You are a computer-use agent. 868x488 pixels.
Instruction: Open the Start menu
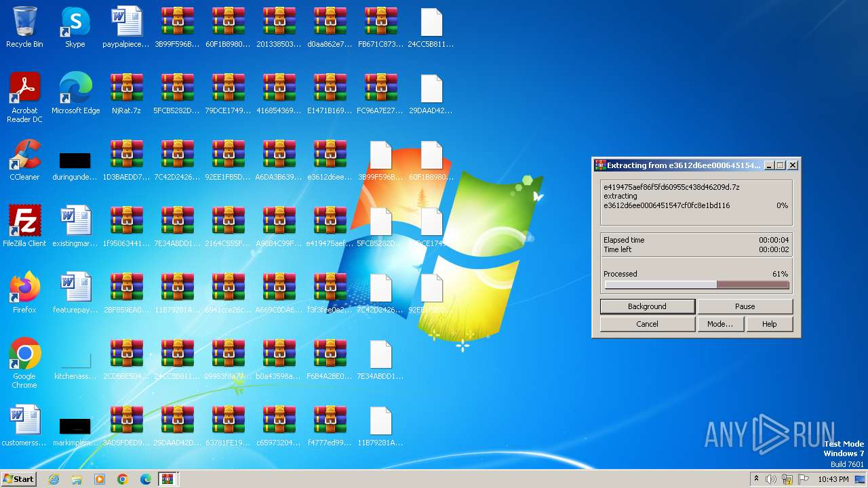19,479
